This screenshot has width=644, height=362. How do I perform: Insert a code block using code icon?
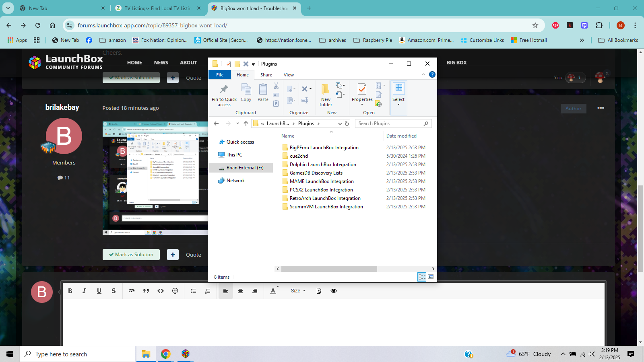pos(161,291)
